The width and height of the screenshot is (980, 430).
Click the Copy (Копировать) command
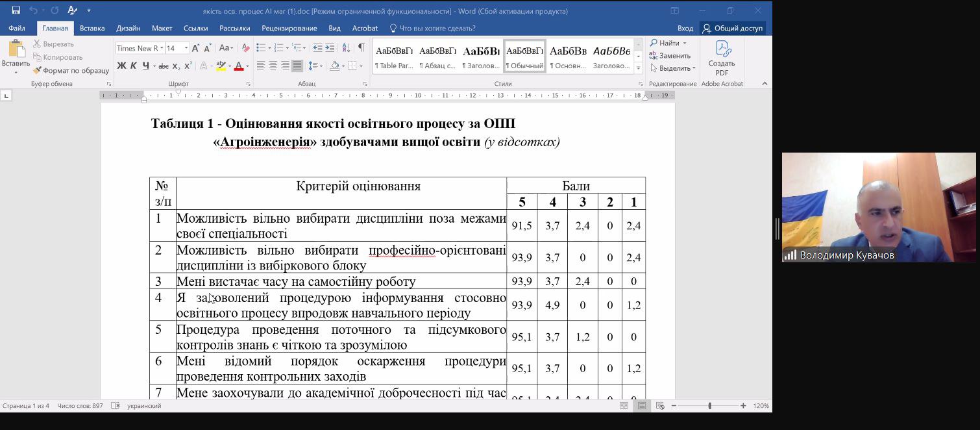[x=58, y=57]
